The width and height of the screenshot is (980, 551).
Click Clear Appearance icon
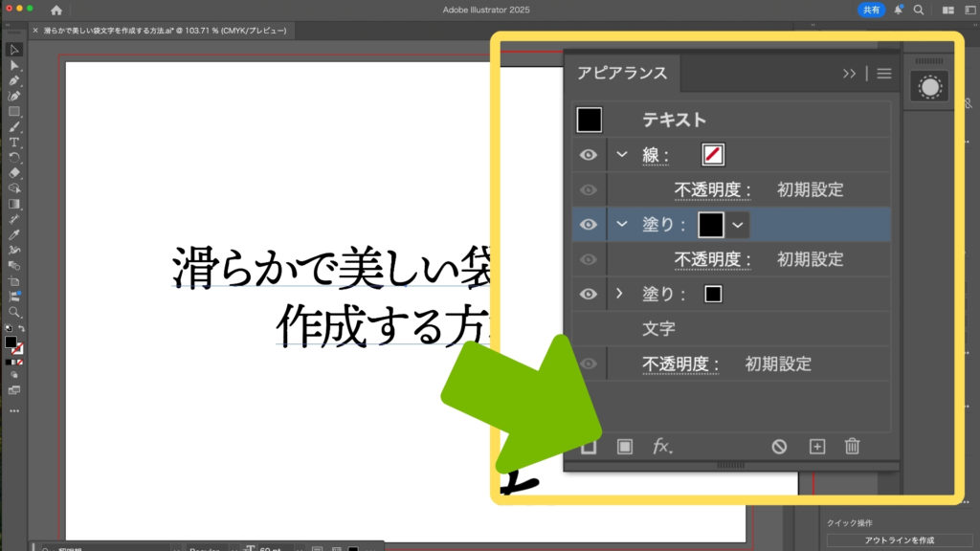point(779,447)
